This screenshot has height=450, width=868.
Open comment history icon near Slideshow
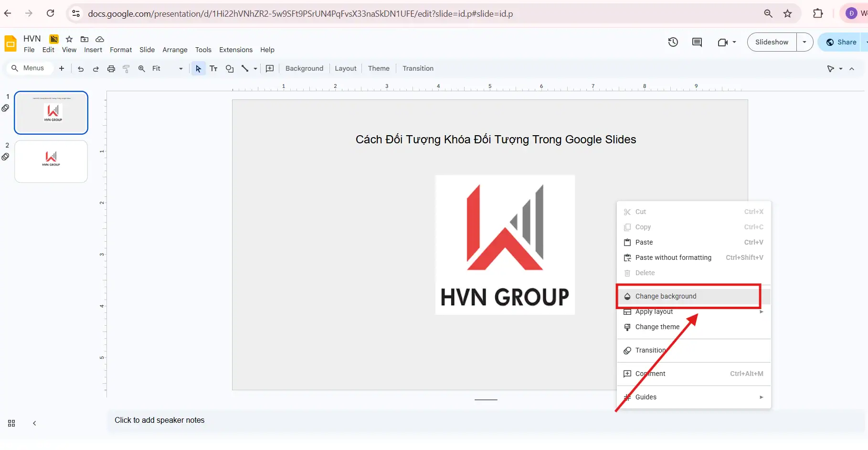[697, 42]
